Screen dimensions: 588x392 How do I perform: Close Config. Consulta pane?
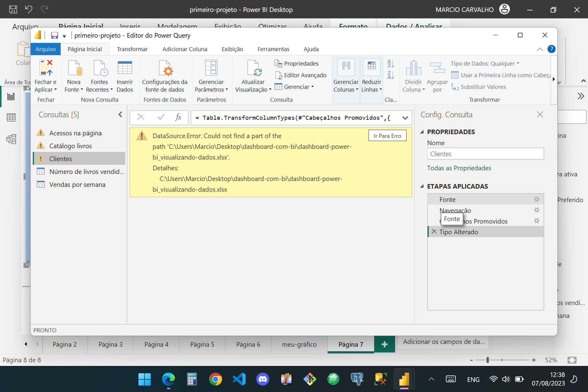pyautogui.click(x=540, y=115)
